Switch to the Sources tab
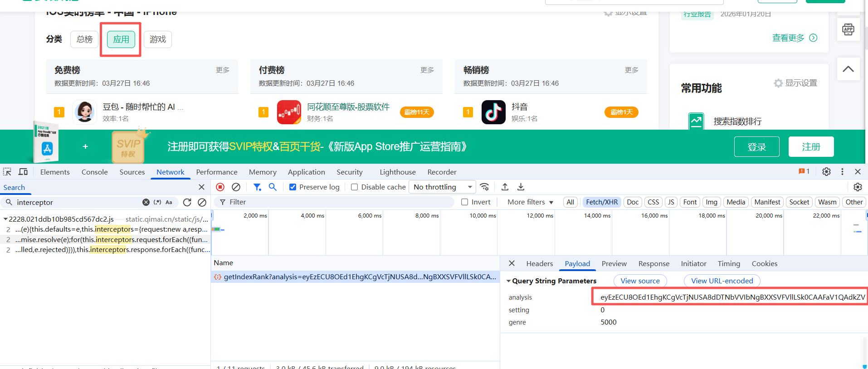The image size is (868, 369). pos(132,172)
